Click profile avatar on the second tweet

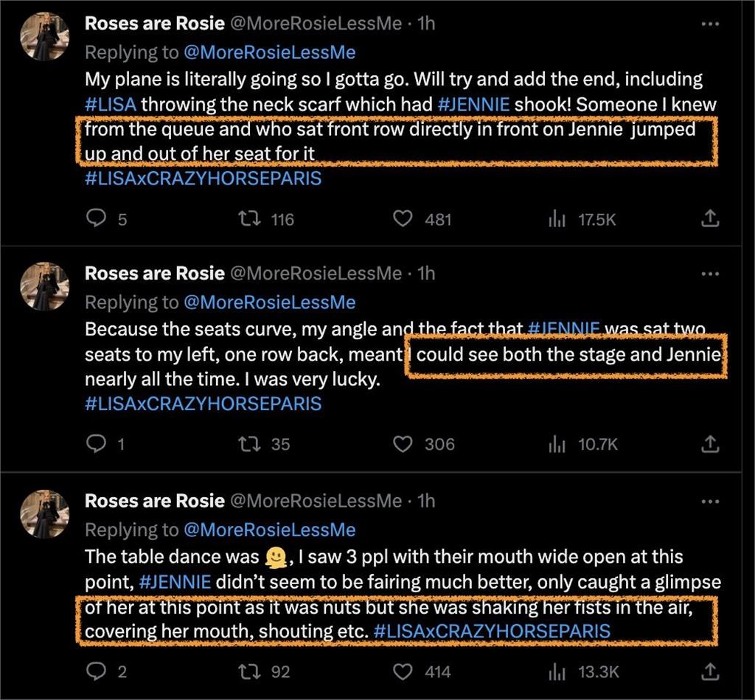pos(44,286)
